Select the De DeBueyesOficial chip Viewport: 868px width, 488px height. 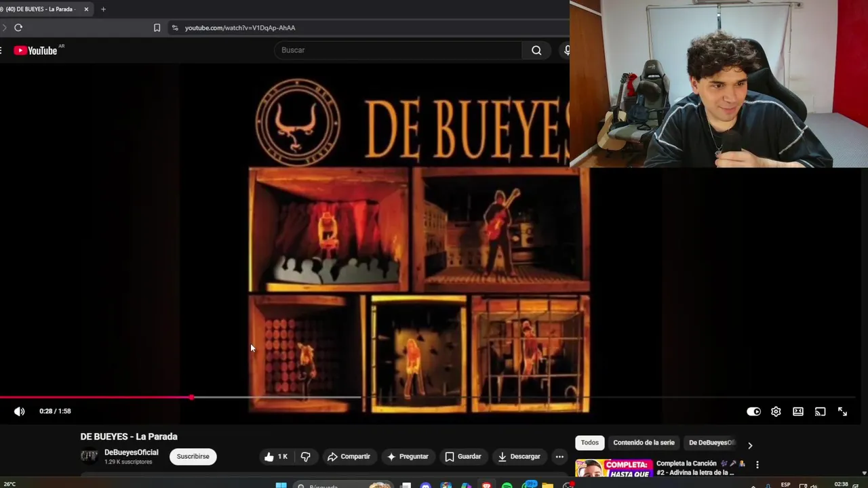pyautogui.click(x=711, y=443)
